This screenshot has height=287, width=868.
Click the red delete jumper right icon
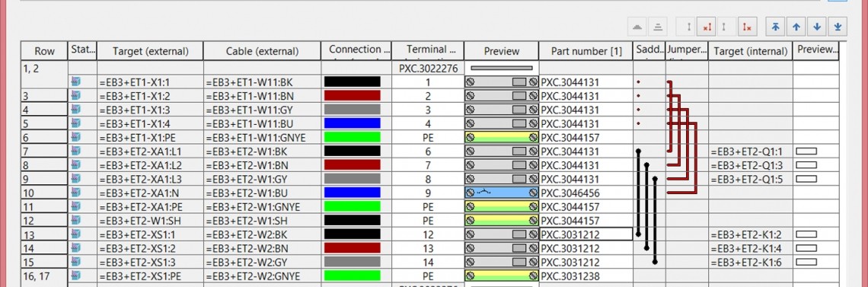(747, 26)
